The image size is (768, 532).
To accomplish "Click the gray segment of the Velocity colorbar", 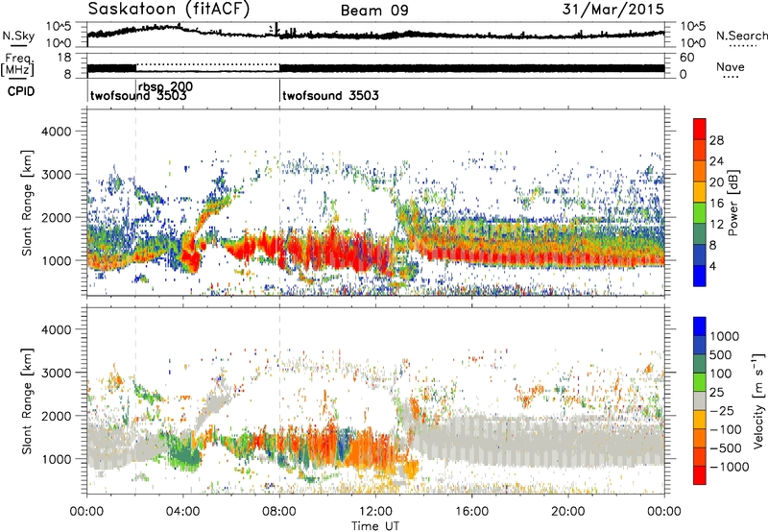I will (700, 401).
